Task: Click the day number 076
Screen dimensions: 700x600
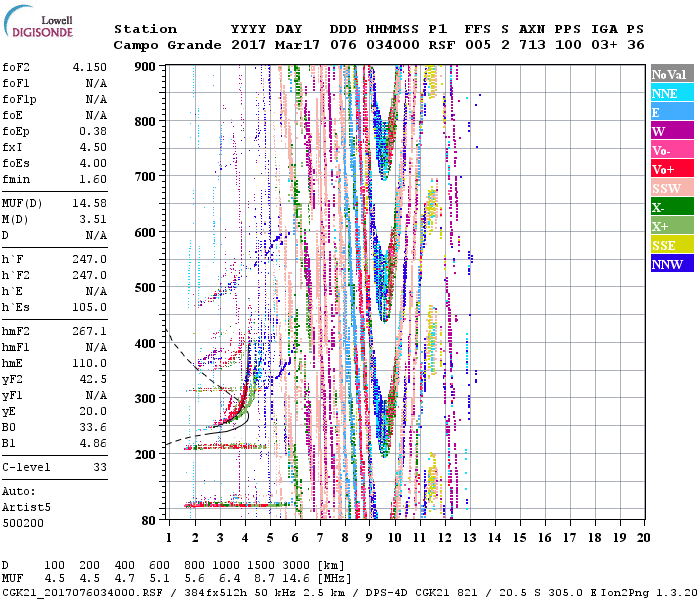Action: (343, 45)
